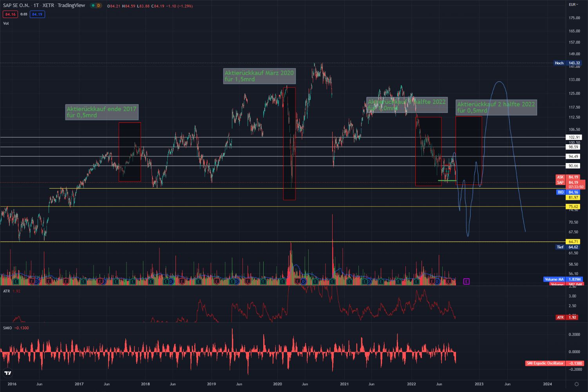
Task: Click the Tief 64.62 price label
Action: tap(568, 247)
